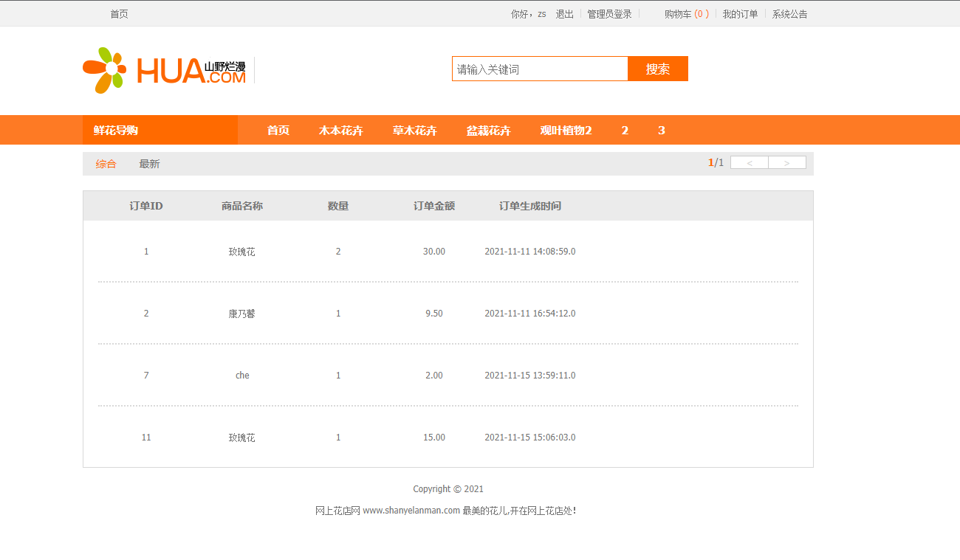Click timestamp 2021-11-15 15:06:03.0
The height and width of the screenshot is (560, 960).
click(530, 438)
